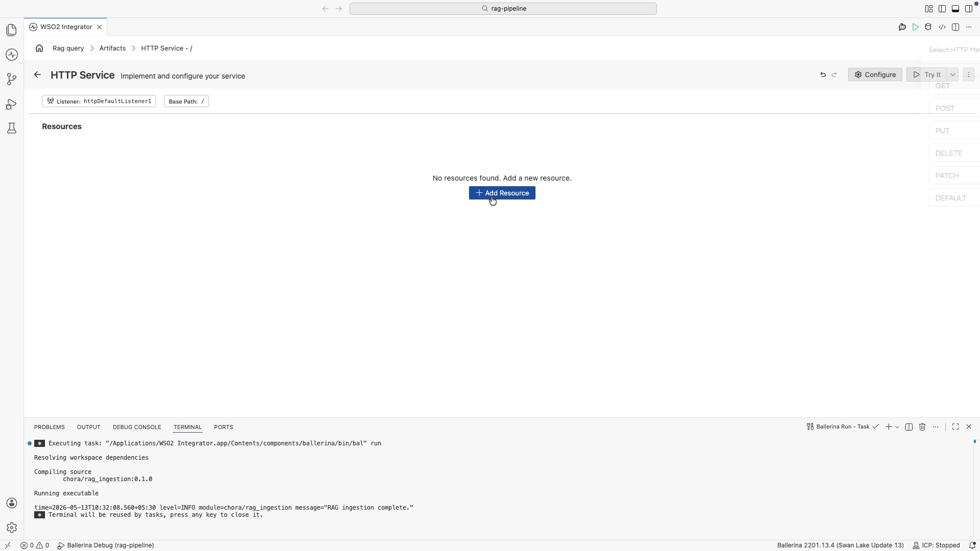The width and height of the screenshot is (980, 551).
Task: Go to project home icon in breadcrumb
Action: [39, 48]
